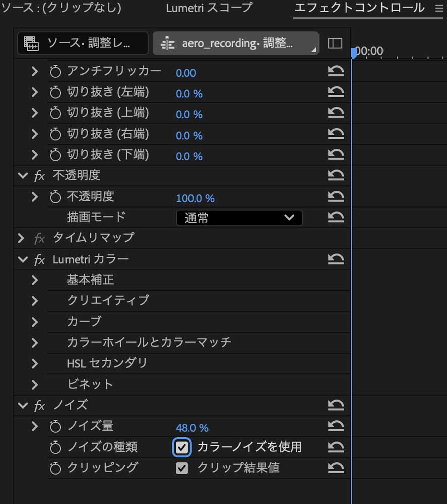The height and width of the screenshot is (504, 447).
Task: Uncheck カラーノイズを使用
Action: coord(182,447)
